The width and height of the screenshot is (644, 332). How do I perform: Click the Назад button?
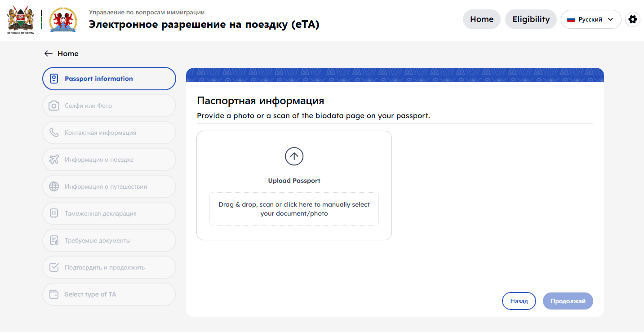click(519, 301)
